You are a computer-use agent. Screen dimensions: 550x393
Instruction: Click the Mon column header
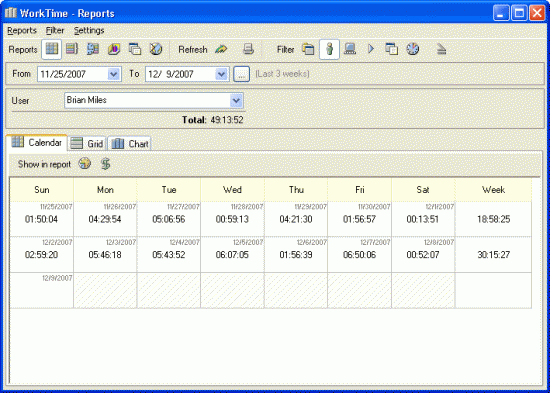[105, 190]
